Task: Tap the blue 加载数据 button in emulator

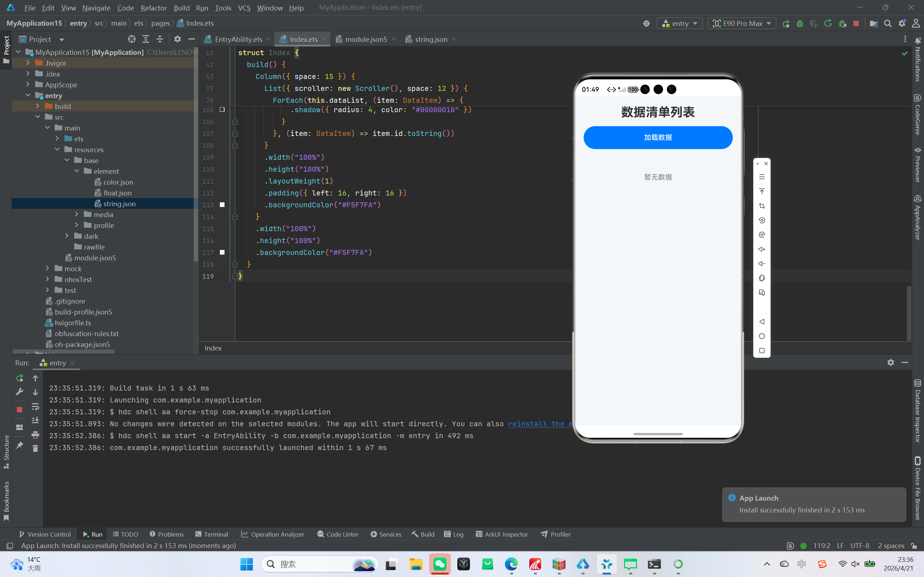Action: pyautogui.click(x=658, y=137)
